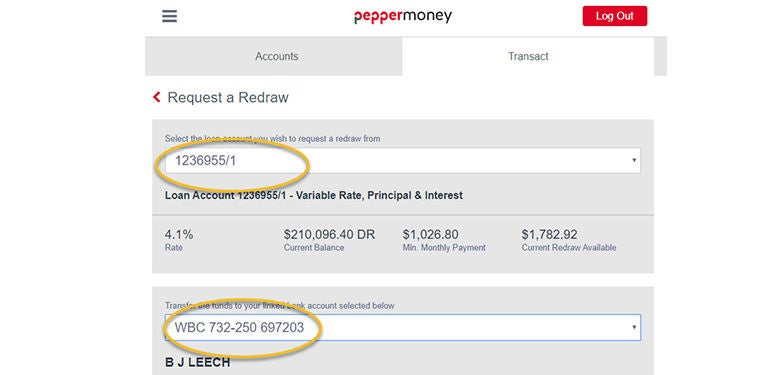780x375 pixels.
Task: Switch to the Accounts tab
Action: tap(277, 56)
